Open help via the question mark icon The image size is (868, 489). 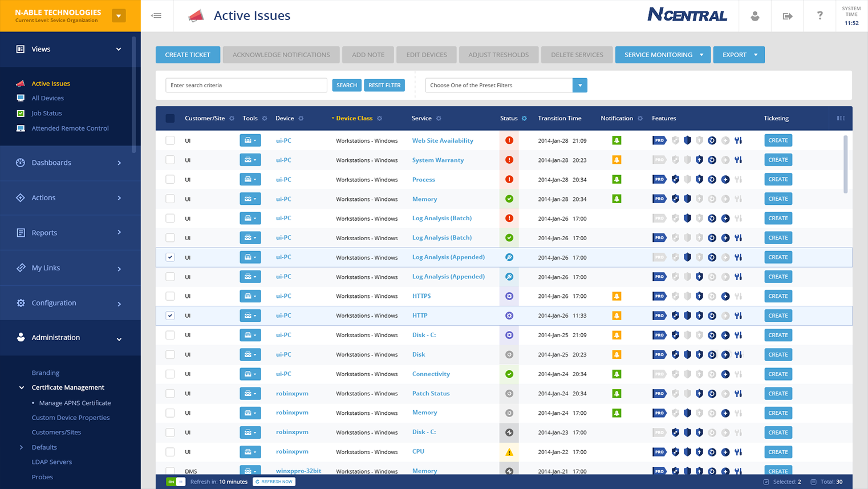pyautogui.click(x=820, y=15)
